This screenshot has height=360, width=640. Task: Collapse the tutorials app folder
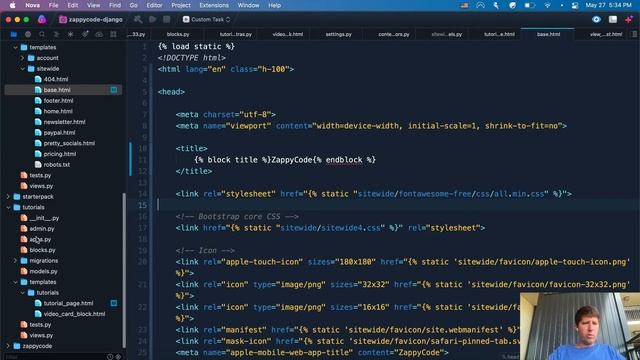(8, 207)
